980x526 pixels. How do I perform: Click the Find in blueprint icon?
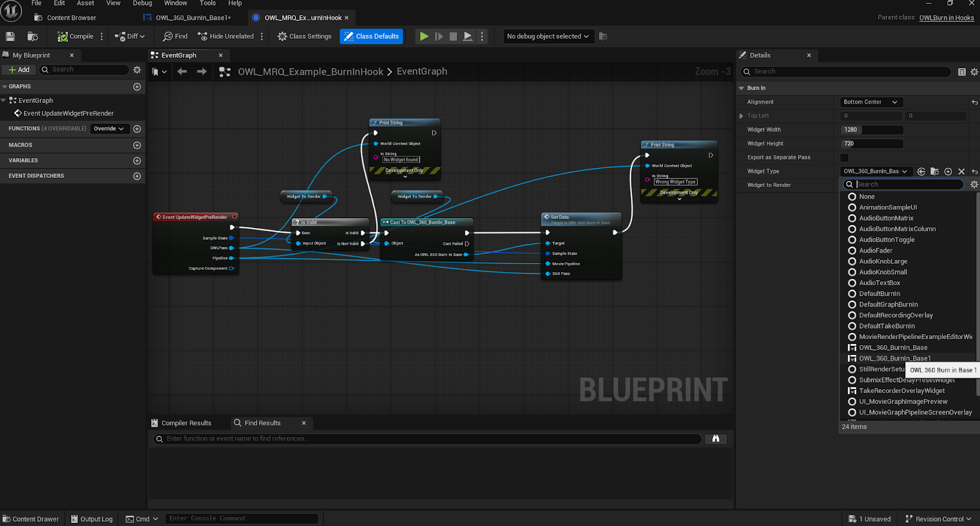[x=175, y=37]
